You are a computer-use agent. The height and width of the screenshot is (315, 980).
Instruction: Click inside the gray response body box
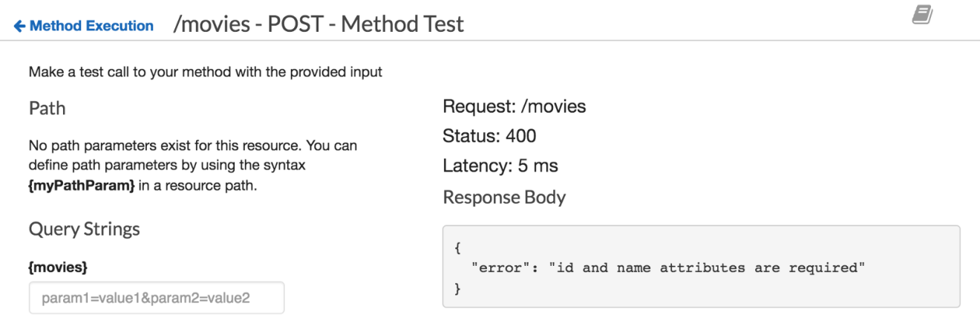(x=702, y=267)
